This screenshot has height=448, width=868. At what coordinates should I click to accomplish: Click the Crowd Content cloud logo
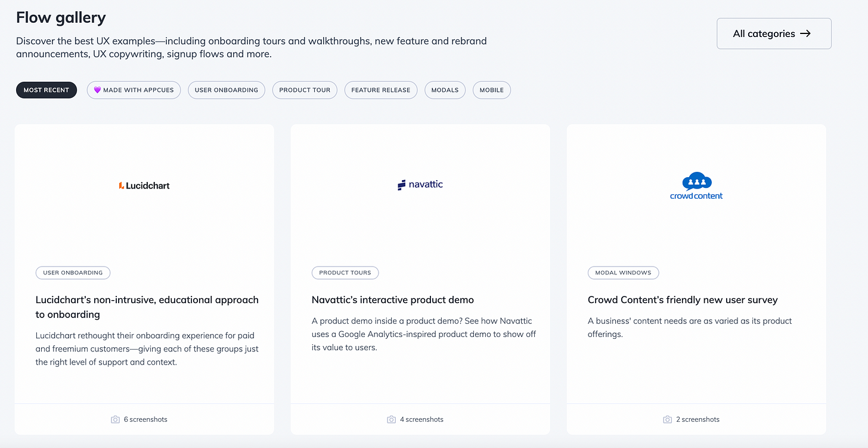[696, 186]
